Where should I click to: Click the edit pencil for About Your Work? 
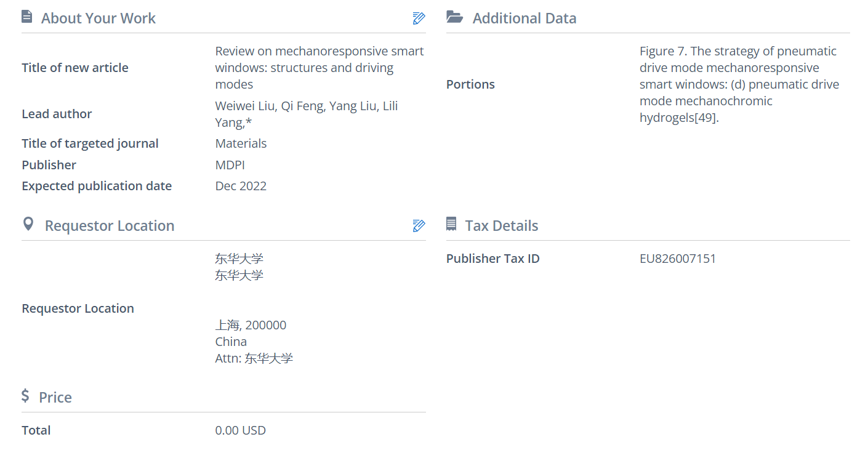[x=419, y=18]
